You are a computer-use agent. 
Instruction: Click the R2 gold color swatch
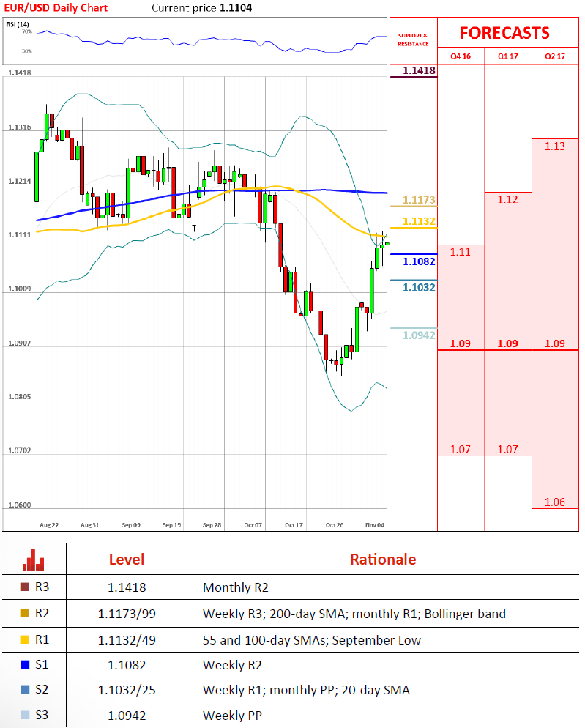25,613
